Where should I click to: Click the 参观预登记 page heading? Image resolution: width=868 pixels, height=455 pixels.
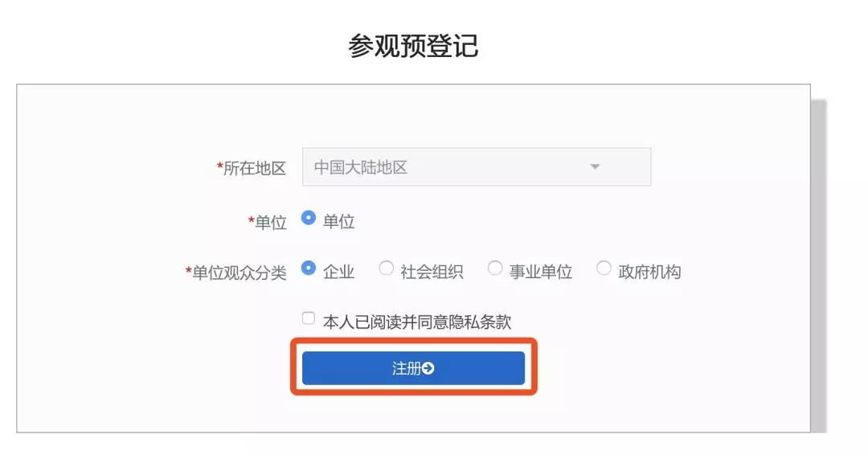pos(413,46)
